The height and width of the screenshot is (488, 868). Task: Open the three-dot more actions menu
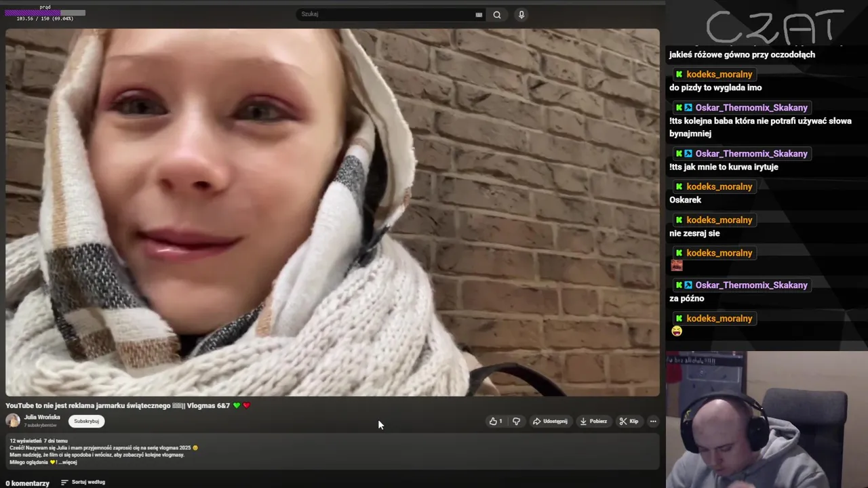(x=653, y=422)
